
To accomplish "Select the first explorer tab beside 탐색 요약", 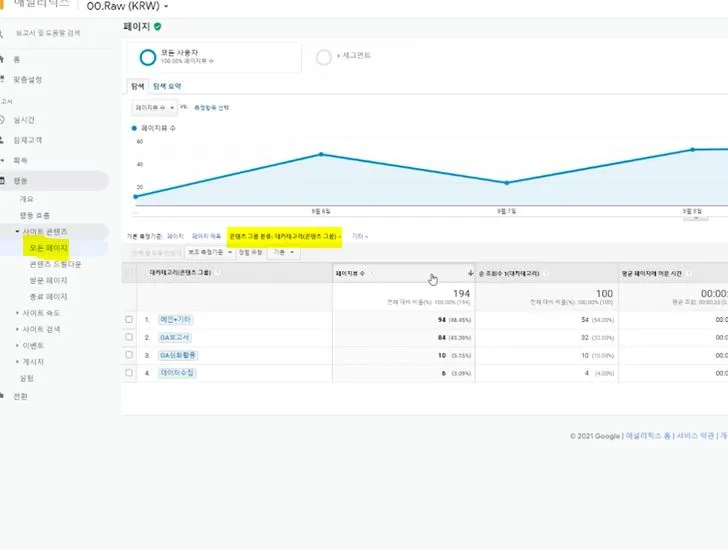I will 137,86.
